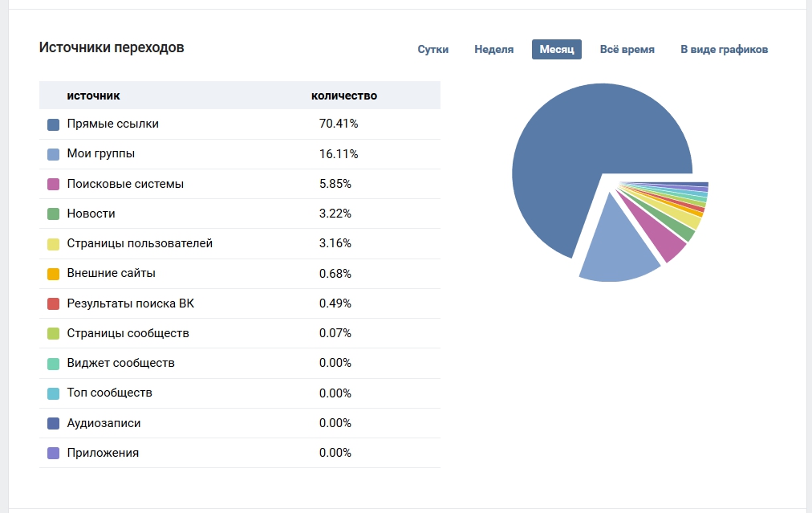Open the В виде графиков view
Image resolution: width=812 pixels, height=513 pixels.
coord(724,49)
